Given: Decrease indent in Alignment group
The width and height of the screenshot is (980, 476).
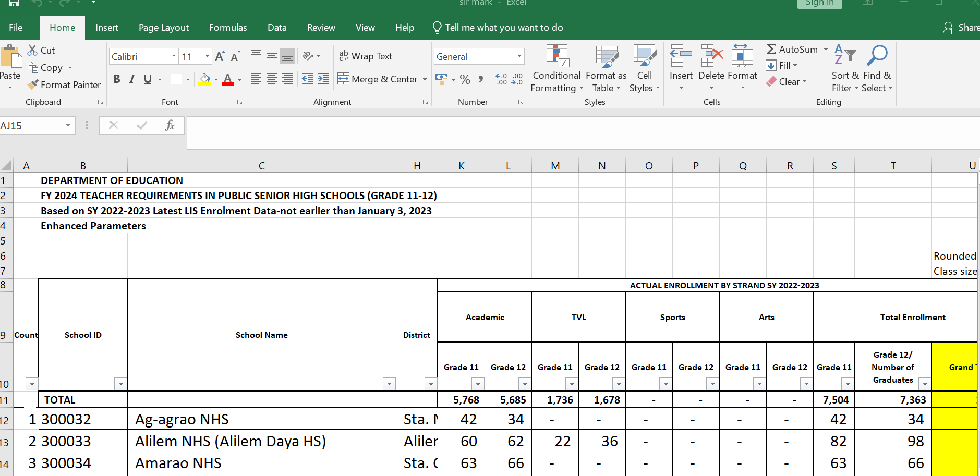Looking at the screenshot, I should pos(308,79).
